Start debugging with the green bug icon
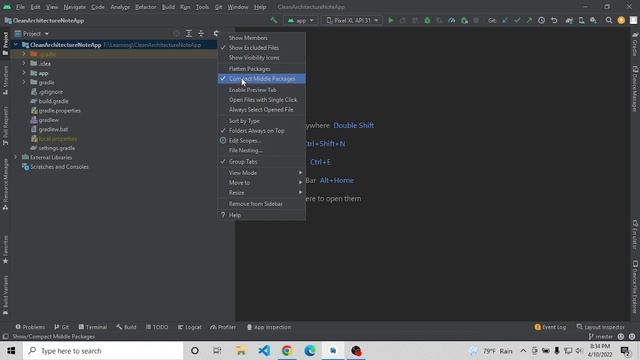Image resolution: width=640 pixels, height=360 pixels. [427, 20]
